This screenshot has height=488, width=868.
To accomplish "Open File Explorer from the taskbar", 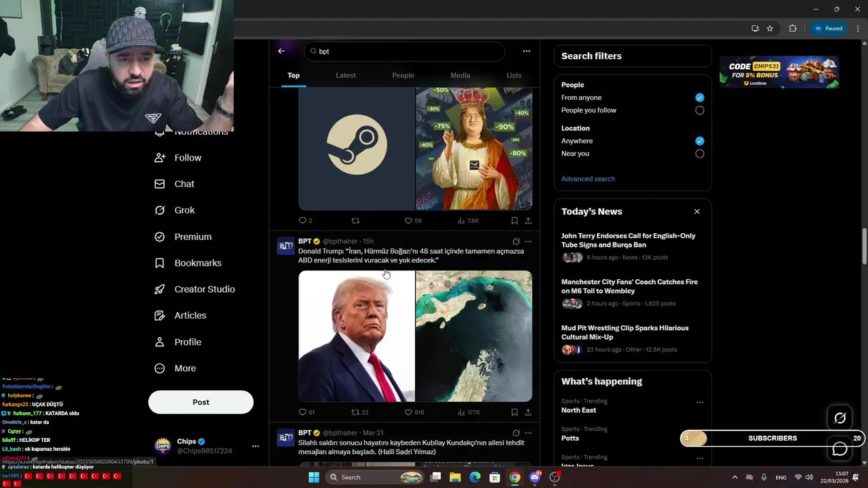I will (x=455, y=477).
